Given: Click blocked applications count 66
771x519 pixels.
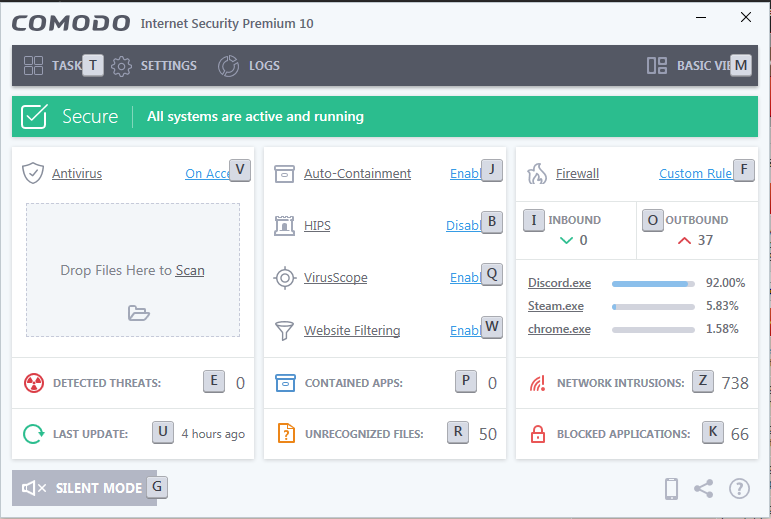Looking at the screenshot, I should click(740, 434).
